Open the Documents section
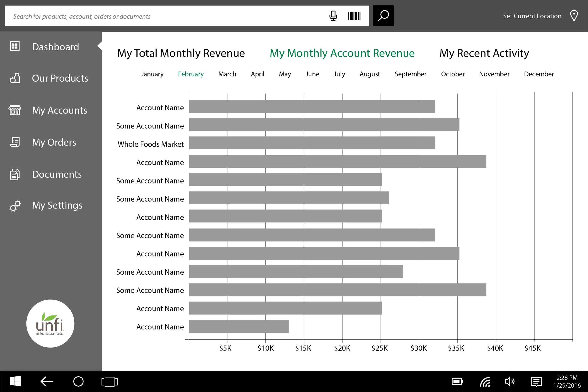This screenshot has height=392, width=588. point(57,174)
